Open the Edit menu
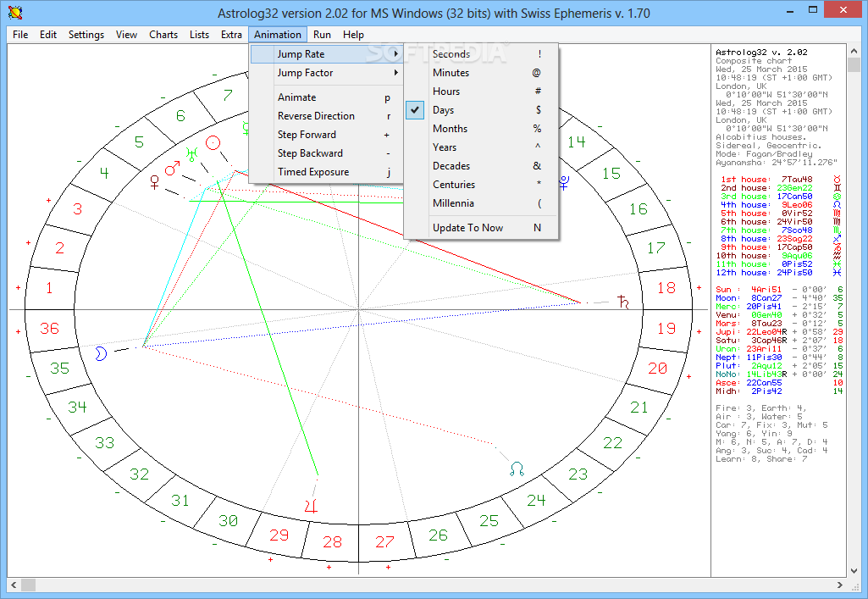Image resolution: width=868 pixels, height=599 pixels. coord(48,35)
